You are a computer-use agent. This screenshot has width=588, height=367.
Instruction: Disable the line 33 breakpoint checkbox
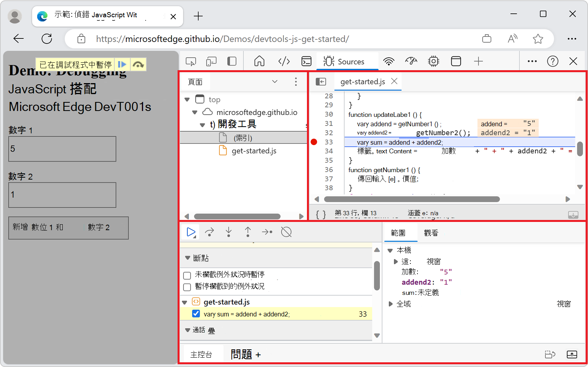(x=196, y=314)
